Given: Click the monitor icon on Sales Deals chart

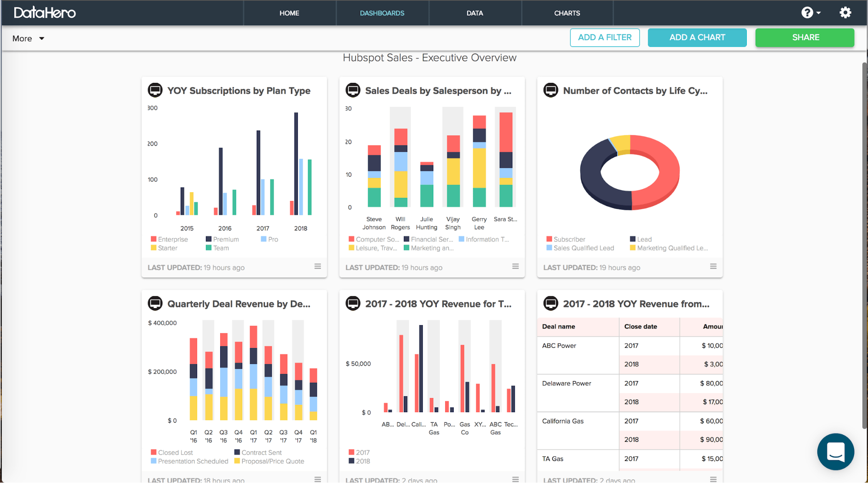Looking at the screenshot, I should (353, 90).
